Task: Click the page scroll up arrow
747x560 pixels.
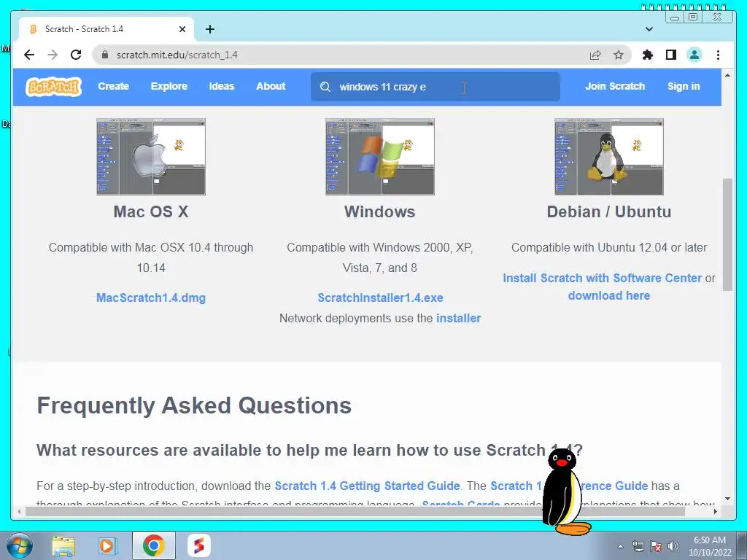Action: coord(727,75)
